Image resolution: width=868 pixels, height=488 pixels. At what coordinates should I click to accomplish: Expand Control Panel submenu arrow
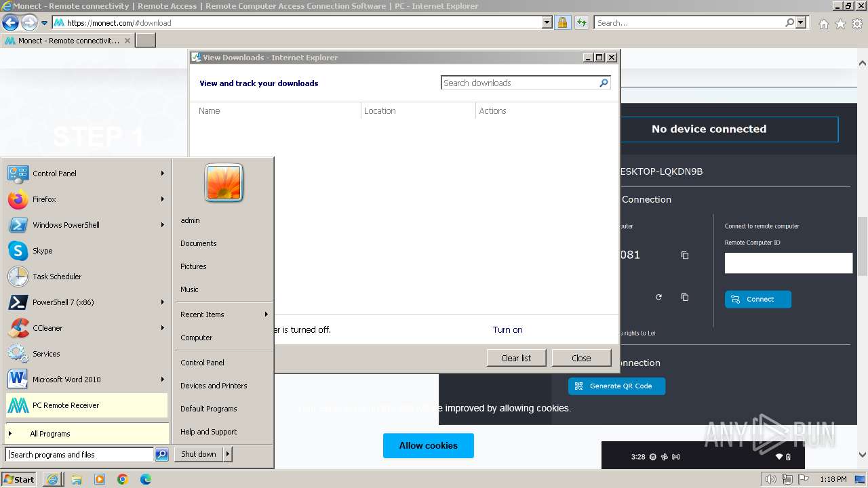(163, 174)
